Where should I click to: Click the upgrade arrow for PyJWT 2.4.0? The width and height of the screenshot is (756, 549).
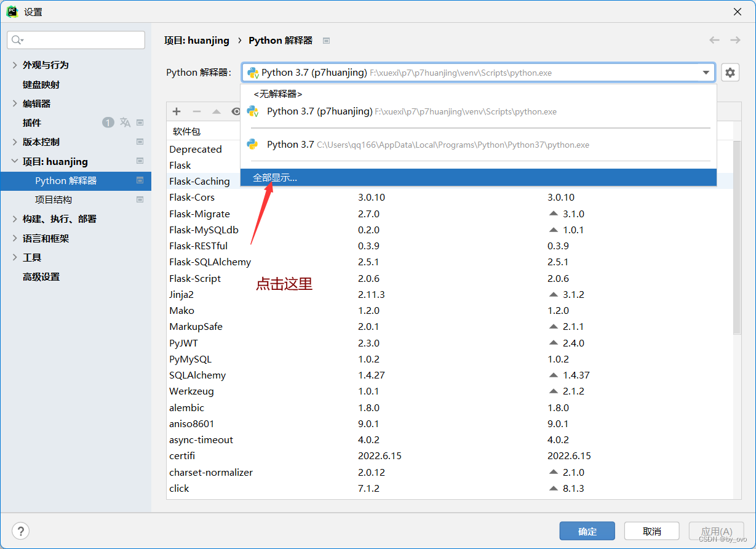(x=552, y=343)
